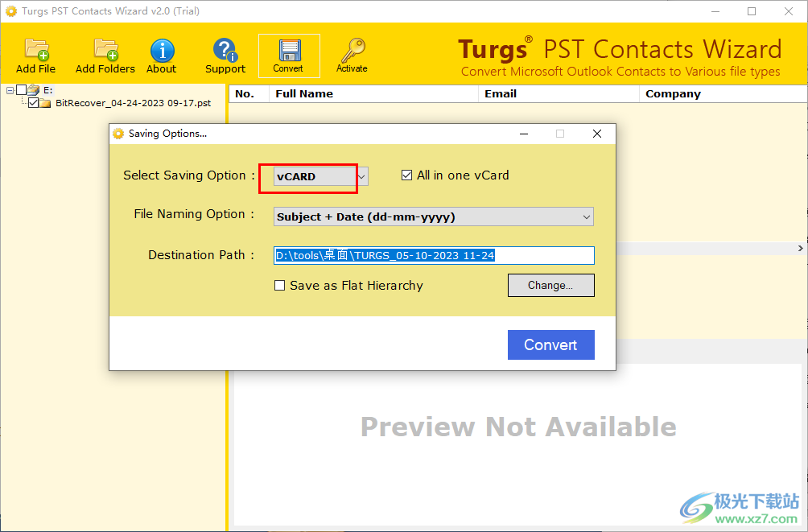The height and width of the screenshot is (532, 808).
Task: Click the contact list scroll right arrow
Action: (x=800, y=249)
